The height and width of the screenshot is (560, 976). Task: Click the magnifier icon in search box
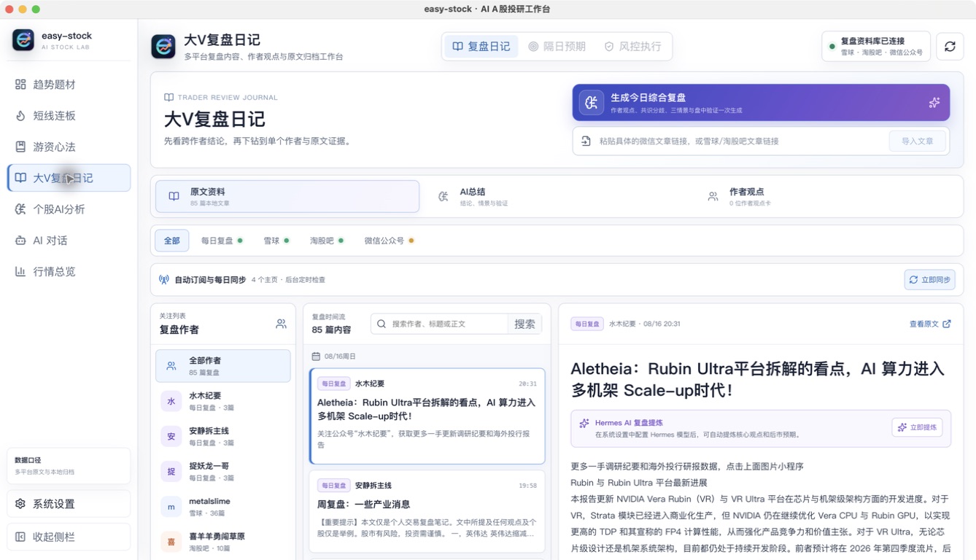point(382,324)
